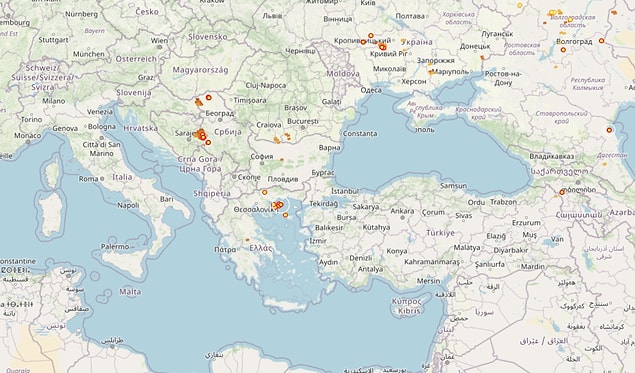The width and height of the screenshot is (635, 373).
Task: Click the Milano city label
Action: coord(53,101)
